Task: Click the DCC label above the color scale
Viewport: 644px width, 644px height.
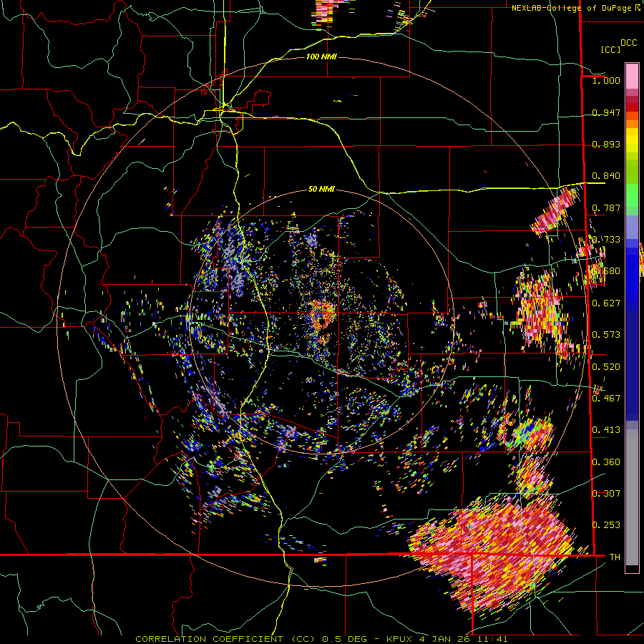Action: tap(628, 43)
